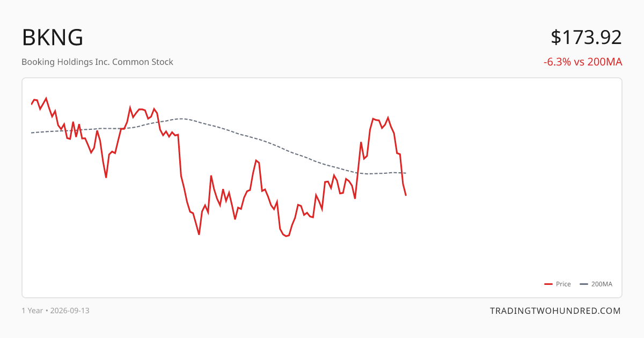Viewport: 644px width, 338px height.
Task: Click the red Price legend line swatch
Action: 548,284
